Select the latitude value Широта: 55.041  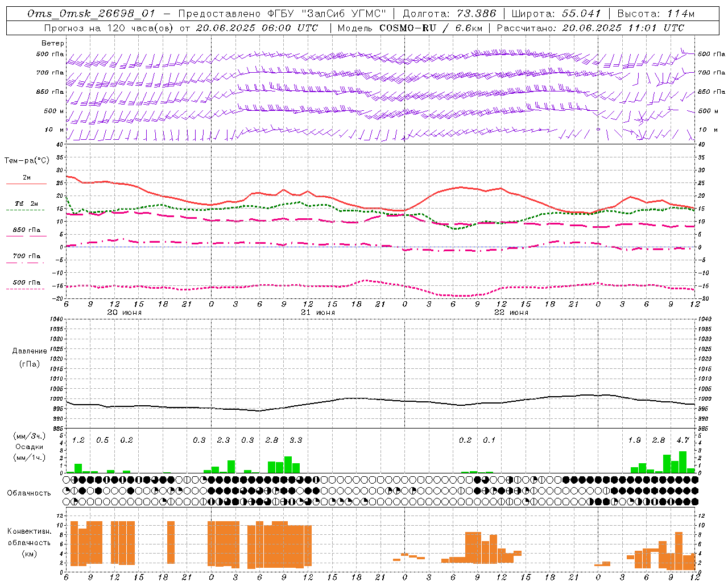point(556,14)
